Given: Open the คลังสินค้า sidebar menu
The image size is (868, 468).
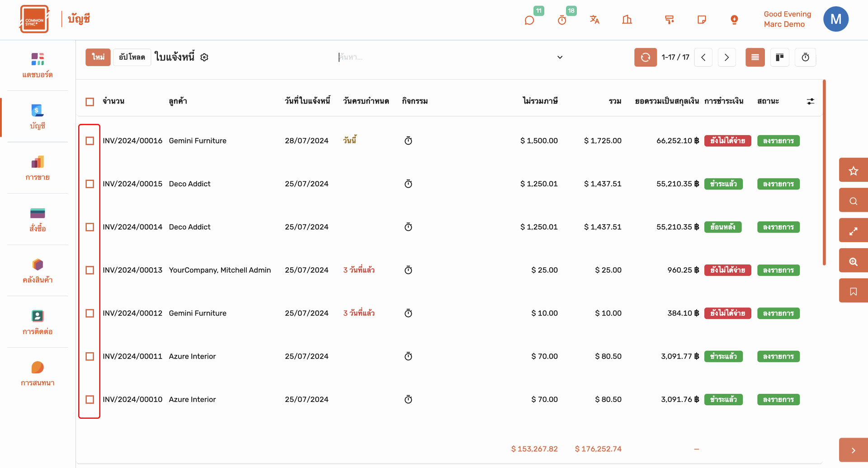Looking at the screenshot, I should (38, 270).
